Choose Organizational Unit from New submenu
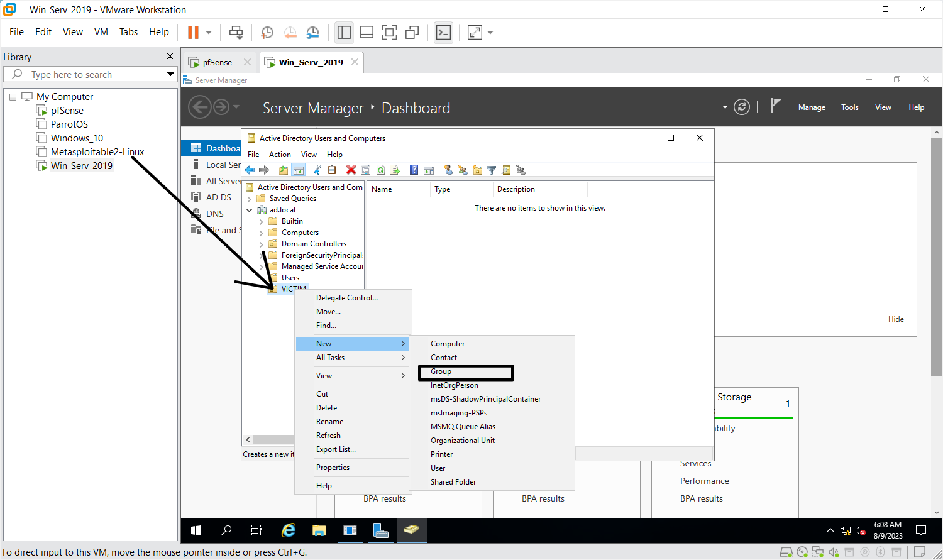Viewport: 943px width, 560px height. click(x=463, y=441)
